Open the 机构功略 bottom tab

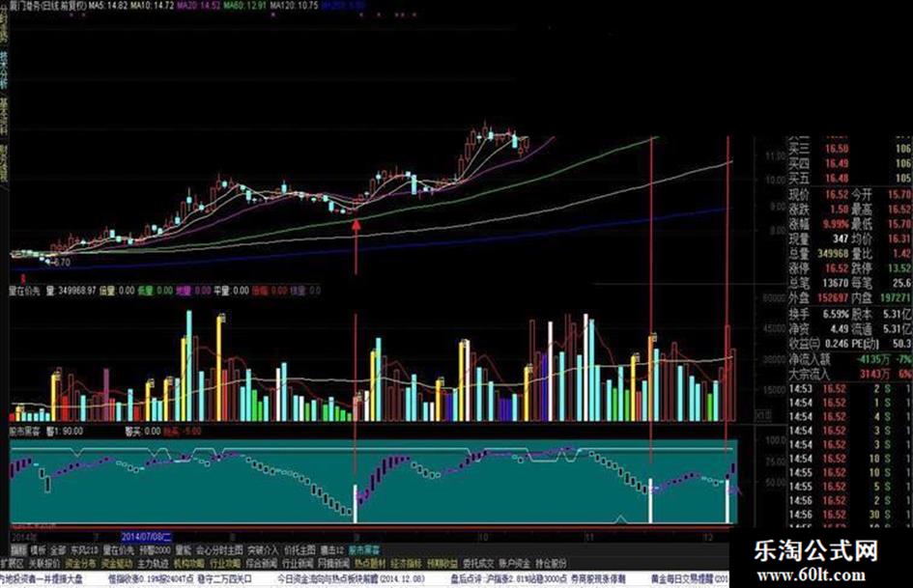tap(188, 564)
